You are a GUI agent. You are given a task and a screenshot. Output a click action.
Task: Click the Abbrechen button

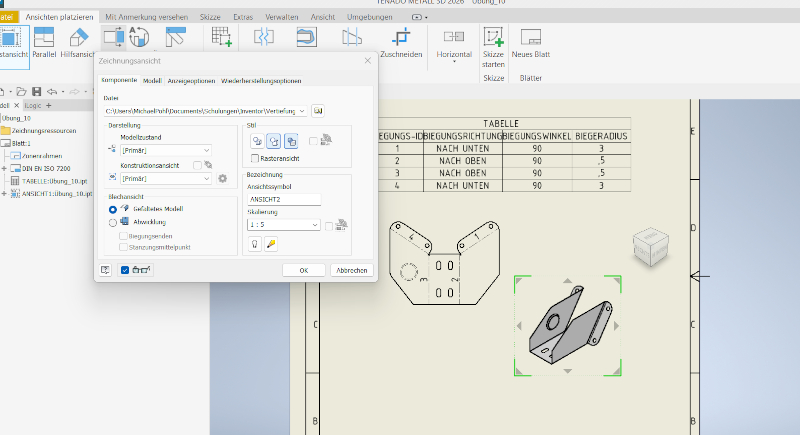(x=352, y=270)
